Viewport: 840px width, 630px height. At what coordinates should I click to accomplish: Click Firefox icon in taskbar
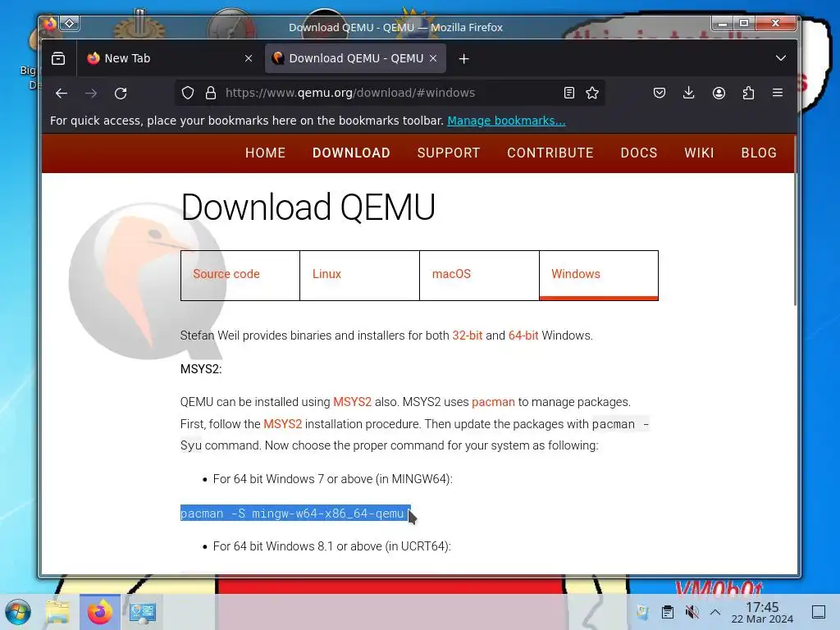coord(99,612)
